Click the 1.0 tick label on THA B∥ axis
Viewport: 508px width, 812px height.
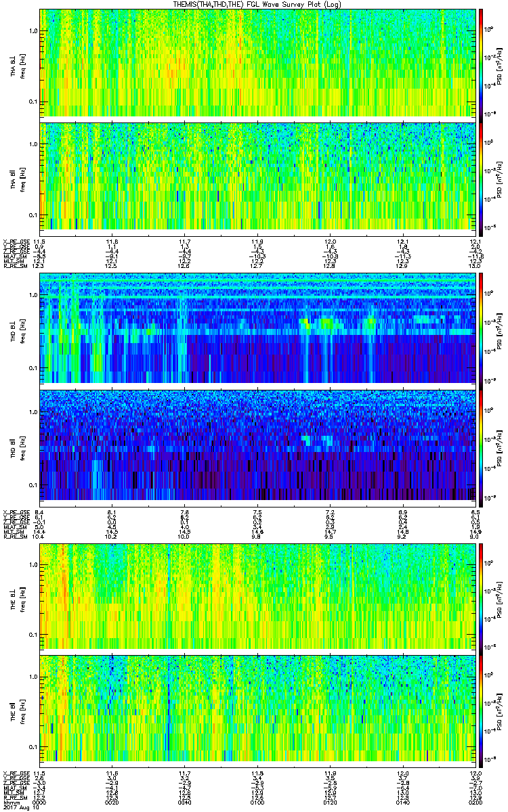point(33,144)
